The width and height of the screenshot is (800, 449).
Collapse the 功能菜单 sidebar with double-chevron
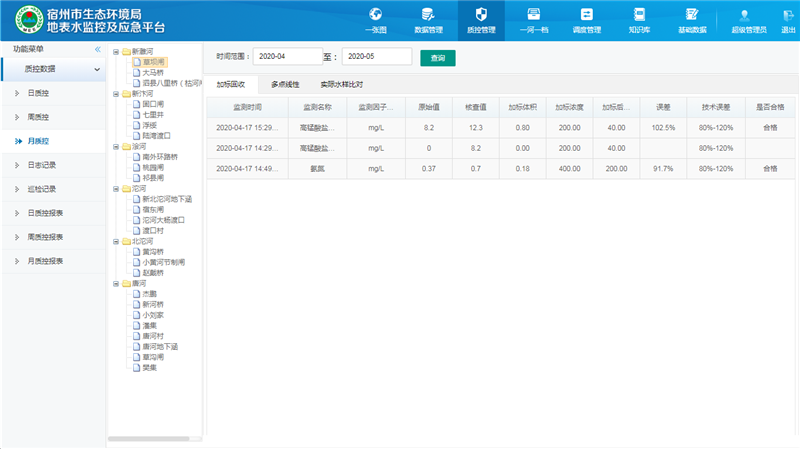97,49
